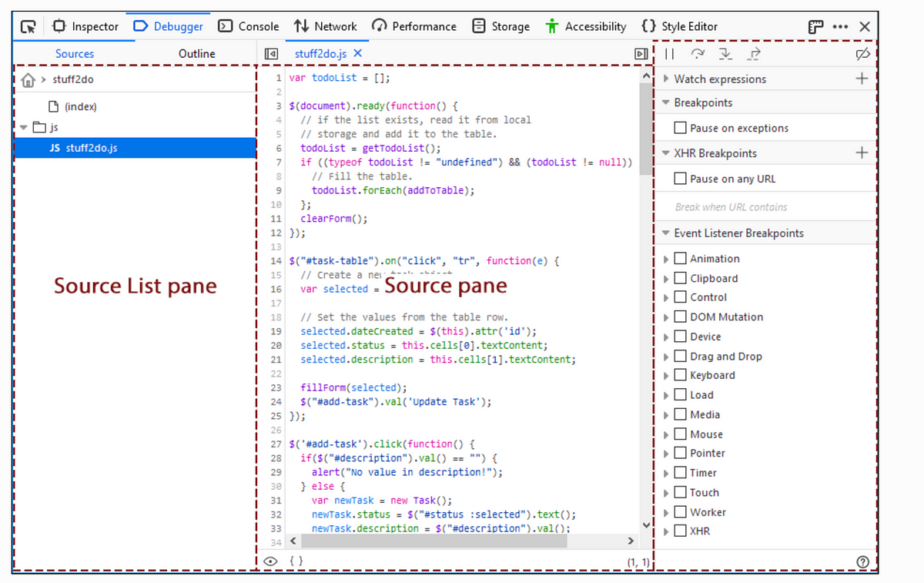The height and width of the screenshot is (583, 924).
Task: Open the debugger help icon
Action: click(862, 561)
